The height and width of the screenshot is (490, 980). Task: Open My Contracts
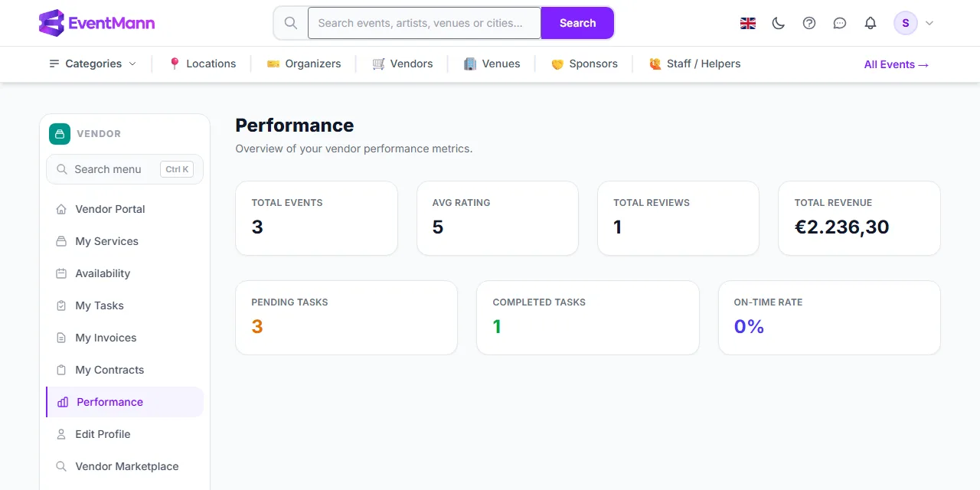point(125,370)
